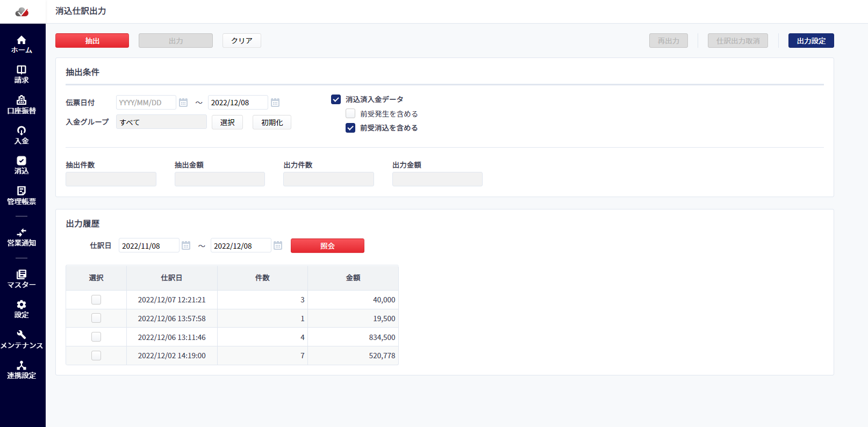This screenshot has height=427, width=868.
Task: Focus 伝票日付 start date field
Action: [146, 103]
